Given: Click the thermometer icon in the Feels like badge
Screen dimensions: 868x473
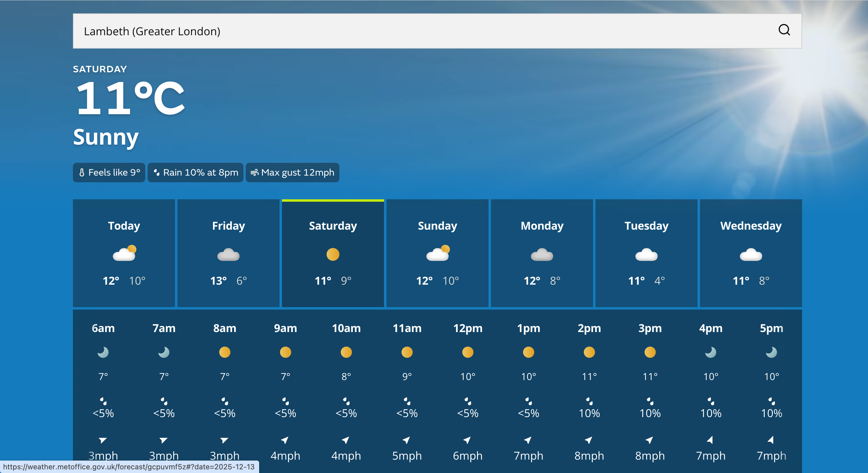Looking at the screenshot, I should coord(81,173).
